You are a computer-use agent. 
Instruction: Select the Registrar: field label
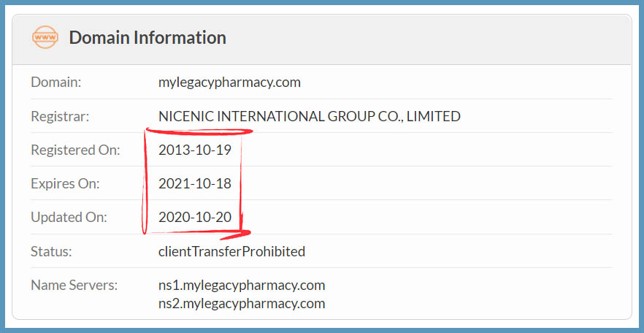[x=60, y=116]
